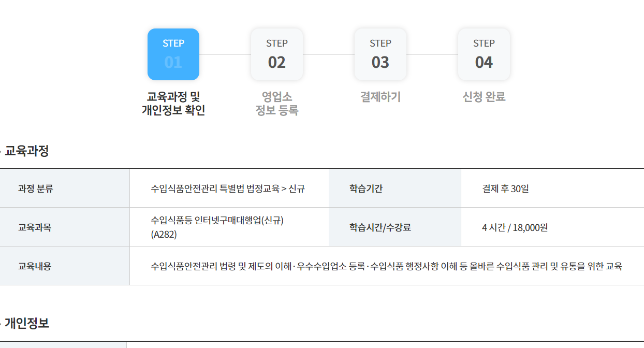Click the STEP 04 badge icon
Screen dimensions: 644x348
tap(484, 54)
